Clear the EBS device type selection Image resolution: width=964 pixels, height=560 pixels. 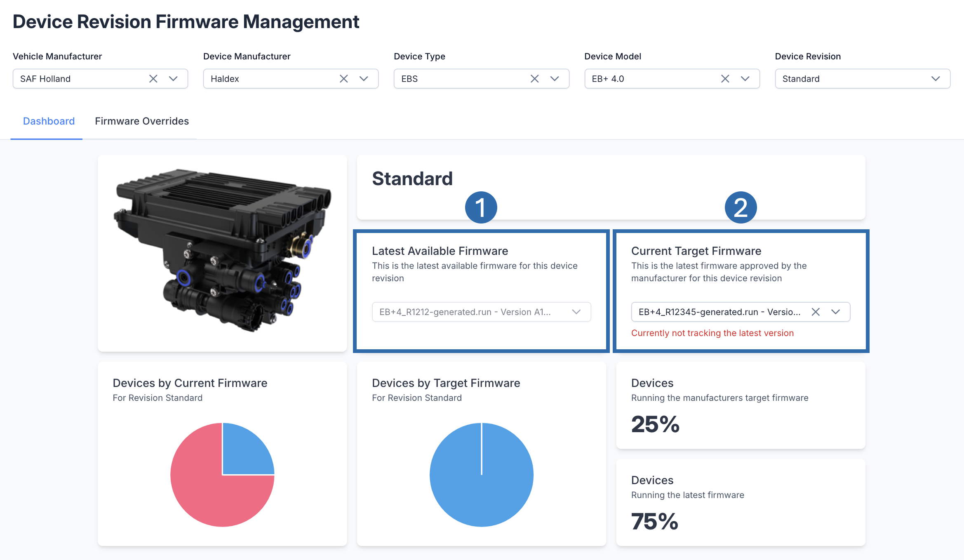534,79
